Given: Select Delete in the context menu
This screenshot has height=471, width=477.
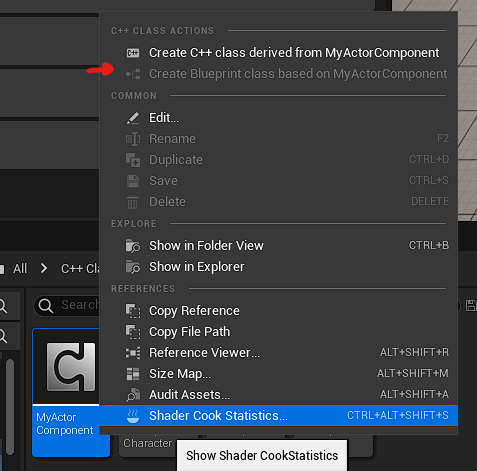Looking at the screenshot, I should (279, 202).
